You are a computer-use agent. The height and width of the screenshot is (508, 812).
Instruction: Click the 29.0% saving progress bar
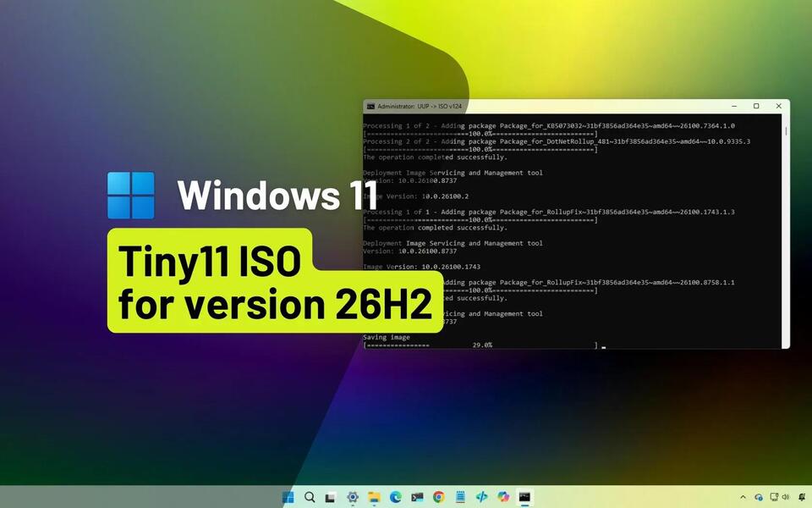(x=480, y=345)
